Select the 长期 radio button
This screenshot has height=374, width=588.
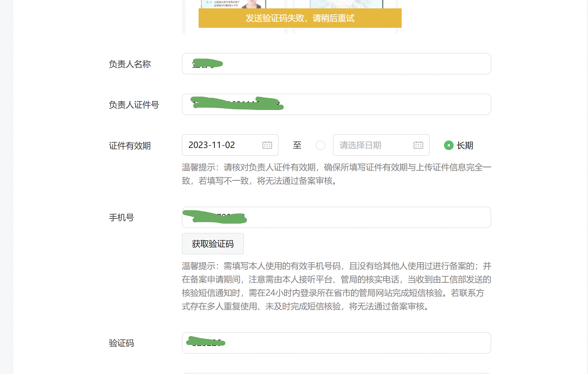pos(449,145)
